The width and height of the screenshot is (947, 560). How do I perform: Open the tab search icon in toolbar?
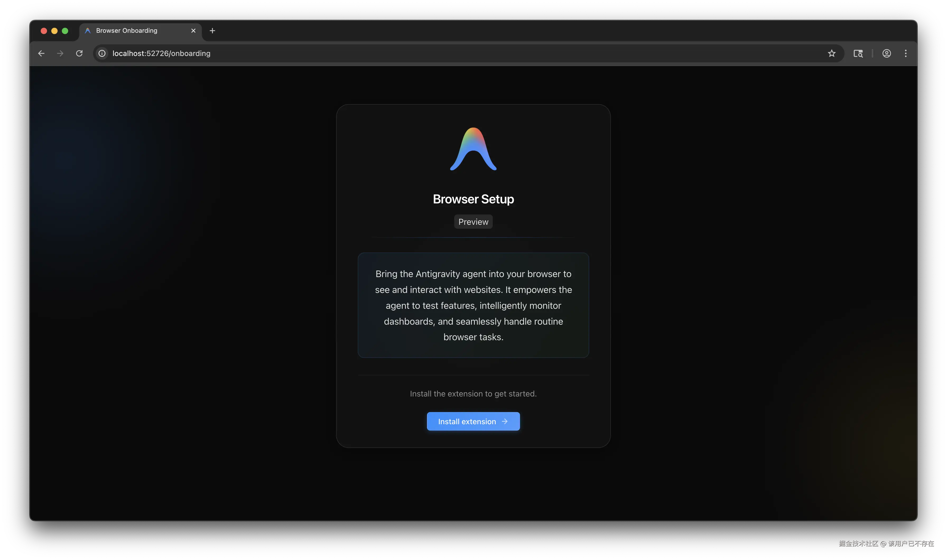(x=858, y=53)
